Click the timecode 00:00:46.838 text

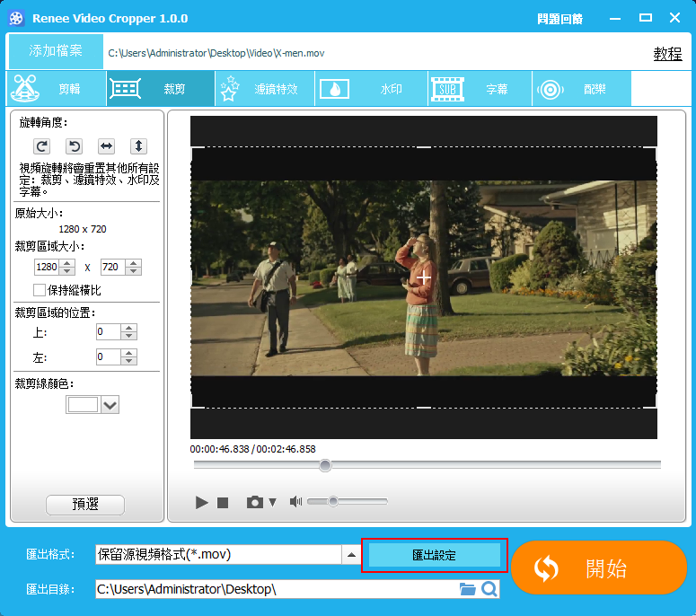pos(220,449)
